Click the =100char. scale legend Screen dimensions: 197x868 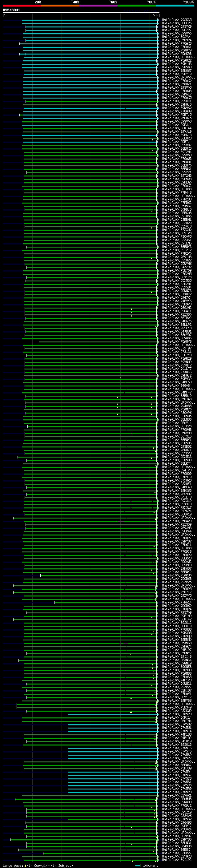tap(146, 865)
